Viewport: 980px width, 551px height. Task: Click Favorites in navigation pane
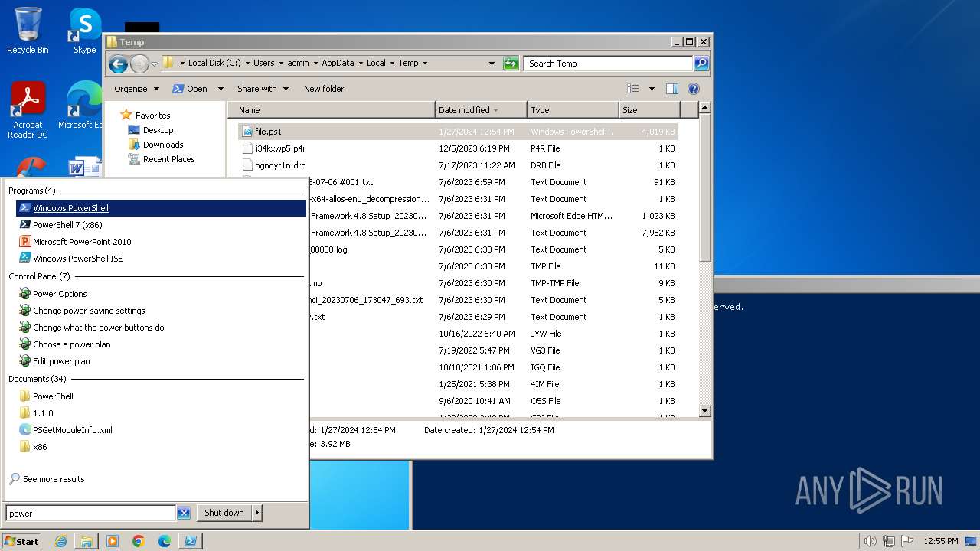click(x=152, y=116)
